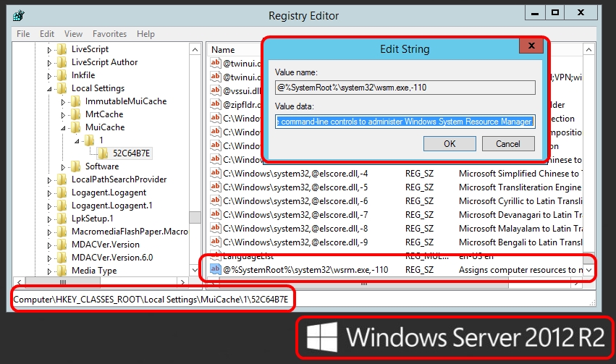Click string icon of elscore.dll,-4 value
The width and height of the screenshot is (616, 364).
tap(215, 173)
